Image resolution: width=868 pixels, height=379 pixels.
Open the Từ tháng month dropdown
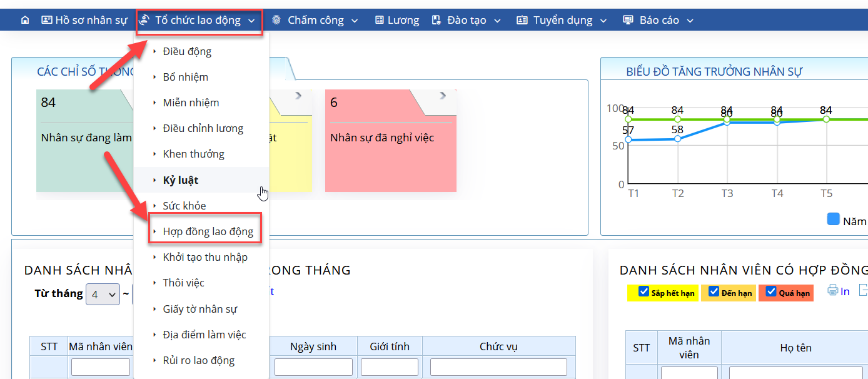pyautogui.click(x=103, y=294)
